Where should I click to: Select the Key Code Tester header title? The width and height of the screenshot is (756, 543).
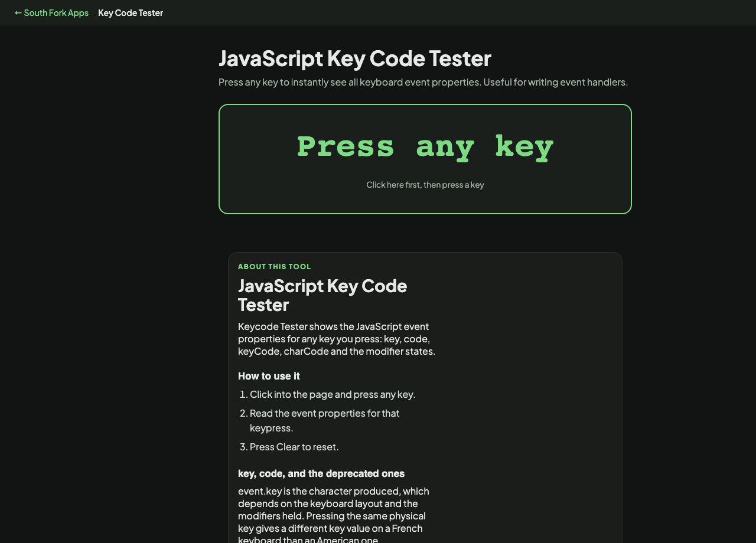tap(131, 12)
